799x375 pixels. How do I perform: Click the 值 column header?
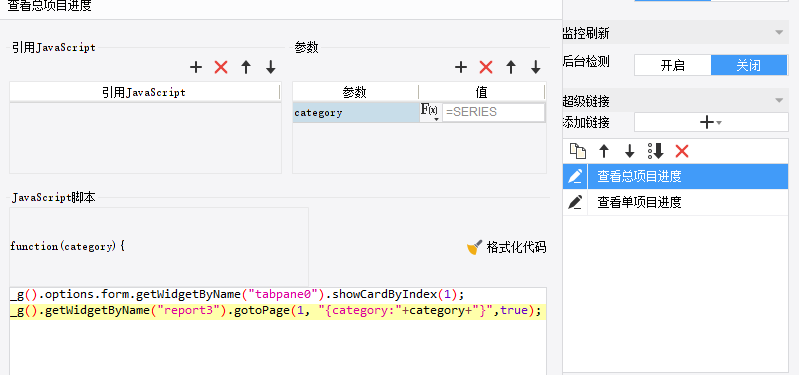pyautogui.click(x=482, y=92)
